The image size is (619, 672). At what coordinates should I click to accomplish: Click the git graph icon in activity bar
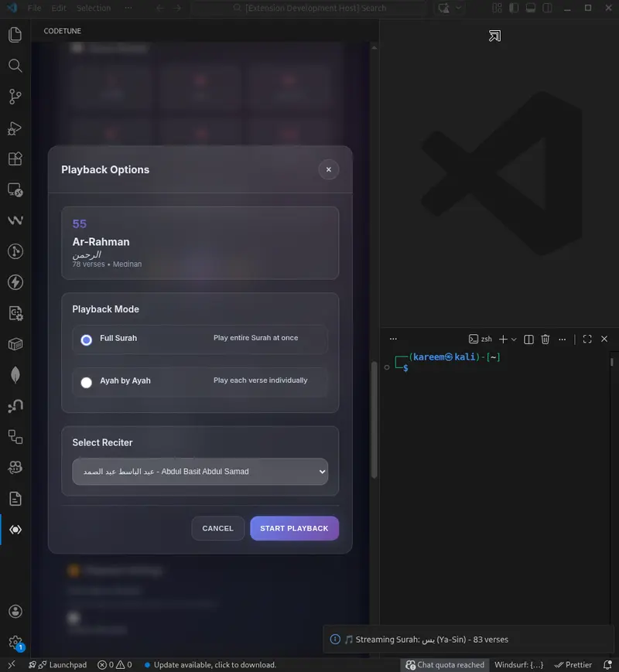15,251
